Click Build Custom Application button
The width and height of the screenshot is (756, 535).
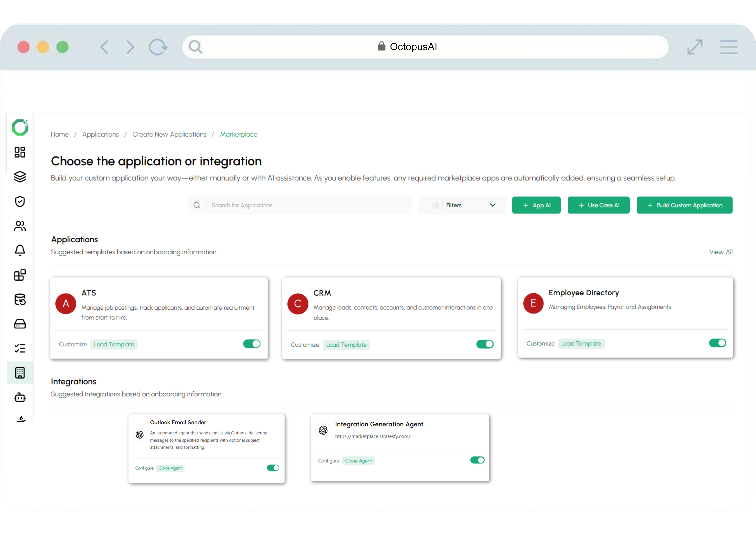click(684, 205)
